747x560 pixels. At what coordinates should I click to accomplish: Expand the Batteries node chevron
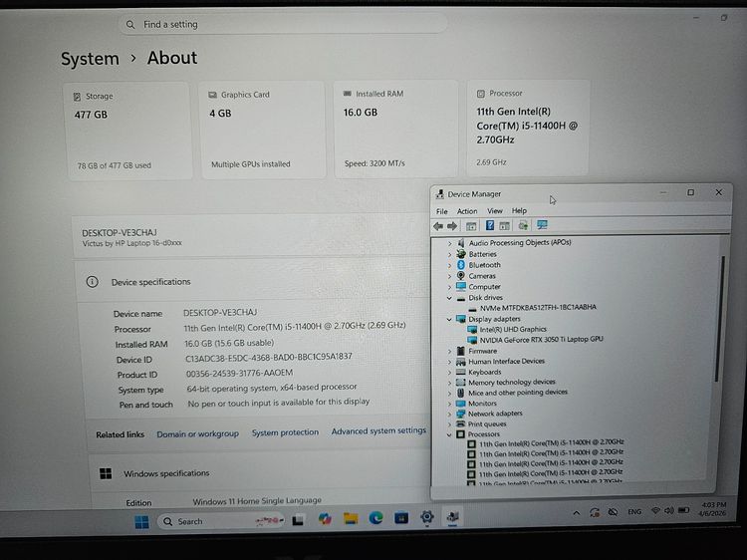[x=449, y=254]
